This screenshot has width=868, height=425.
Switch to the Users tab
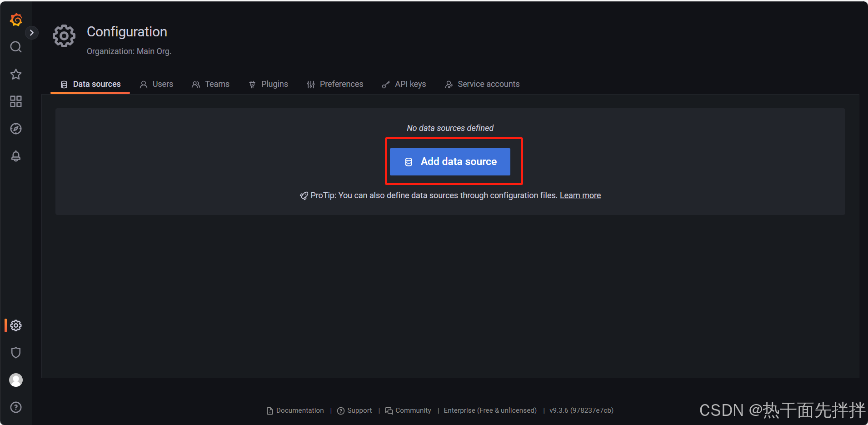coord(156,84)
